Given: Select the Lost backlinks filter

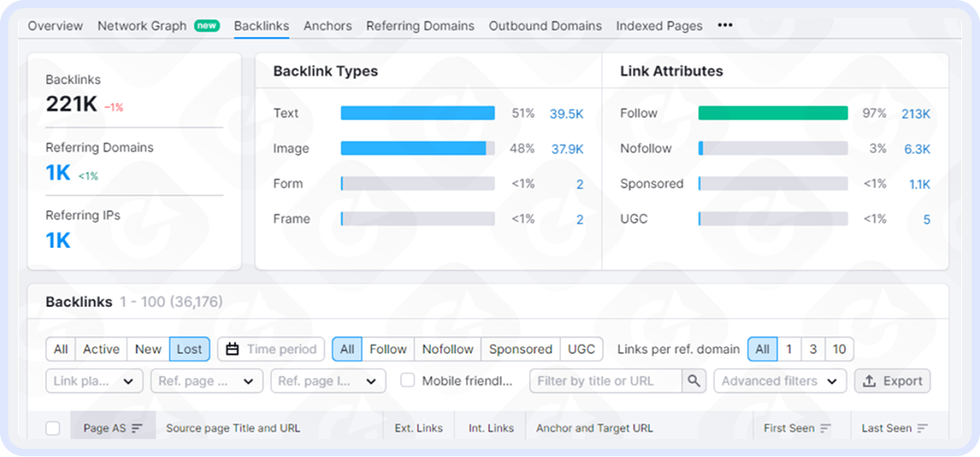Looking at the screenshot, I should coord(189,349).
